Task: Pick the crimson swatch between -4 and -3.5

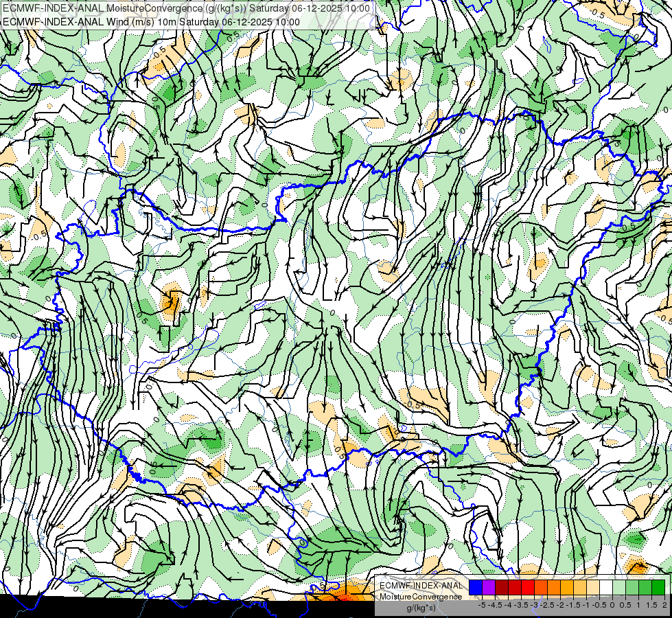Action: coord(515,588)
